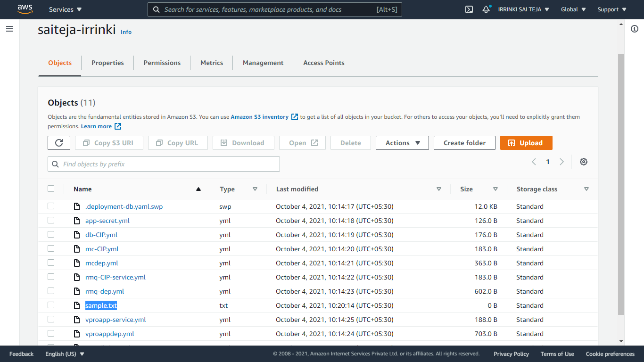644x362 pixels.
Task: Click the search magnifier in top bar
Action: coord(157,9)
